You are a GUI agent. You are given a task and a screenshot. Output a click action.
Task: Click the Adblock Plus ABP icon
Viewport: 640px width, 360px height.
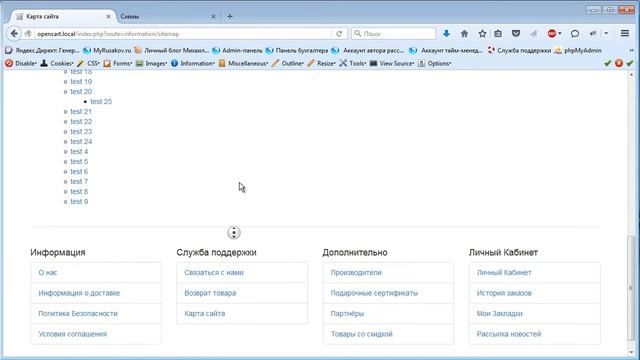(552, 33)
